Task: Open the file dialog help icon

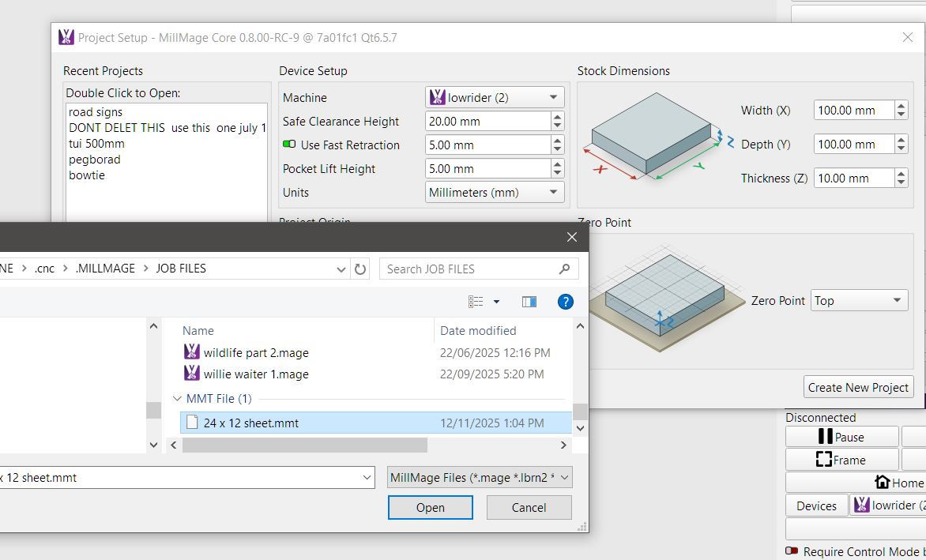Action: pos(565,302)
